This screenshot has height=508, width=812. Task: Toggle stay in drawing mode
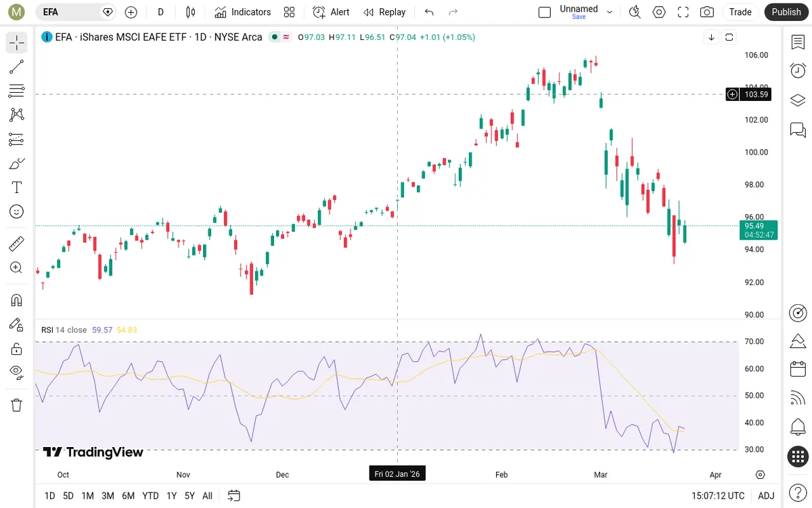click(17, 324)
